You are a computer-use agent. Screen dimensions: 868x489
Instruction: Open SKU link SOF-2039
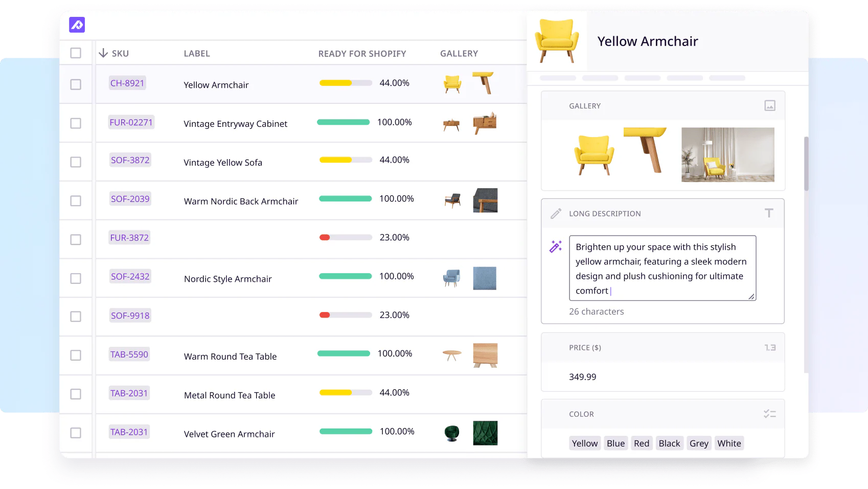pos(130,199)
